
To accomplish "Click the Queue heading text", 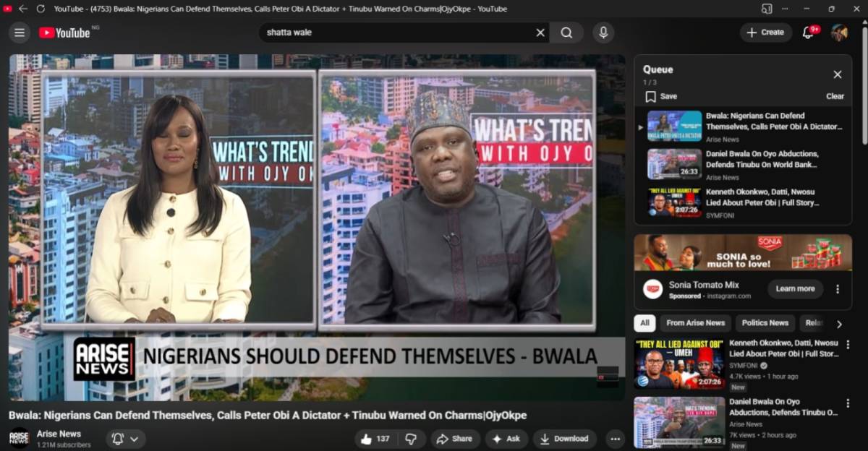I will click(x=658, y=69).
